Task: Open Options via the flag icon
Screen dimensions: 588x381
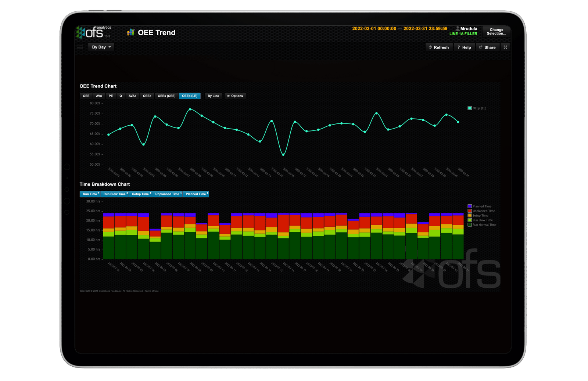Action: (x=229, y=96)
